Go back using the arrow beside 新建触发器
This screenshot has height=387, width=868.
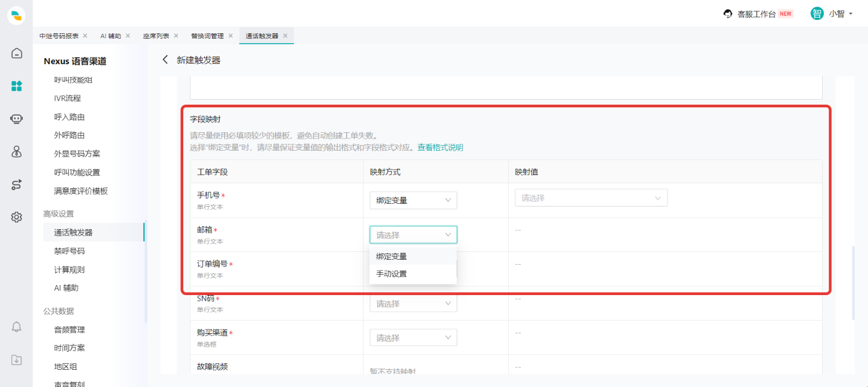coord(165,60)
